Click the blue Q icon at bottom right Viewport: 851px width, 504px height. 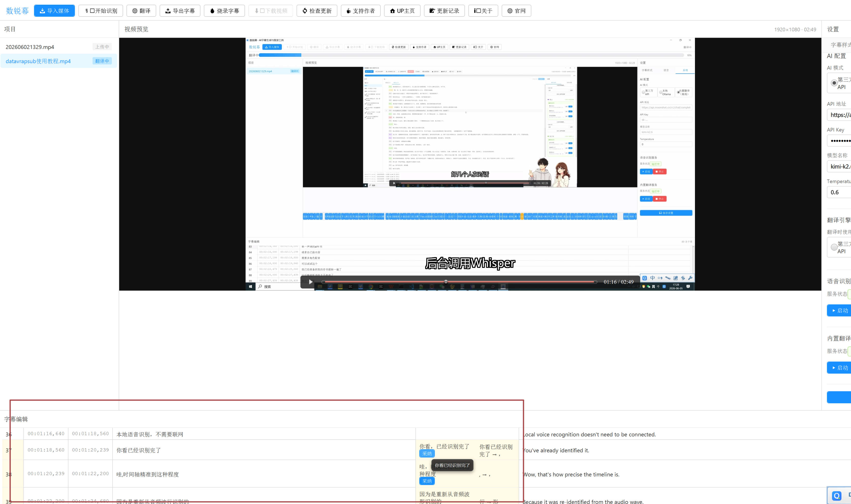837,496
